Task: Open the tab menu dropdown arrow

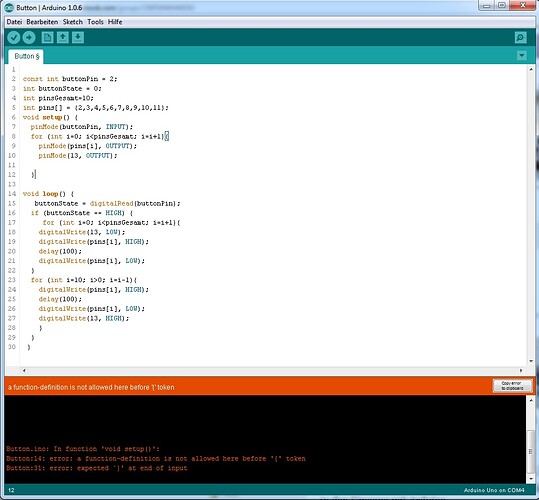Action: click(x=521, y=56)
